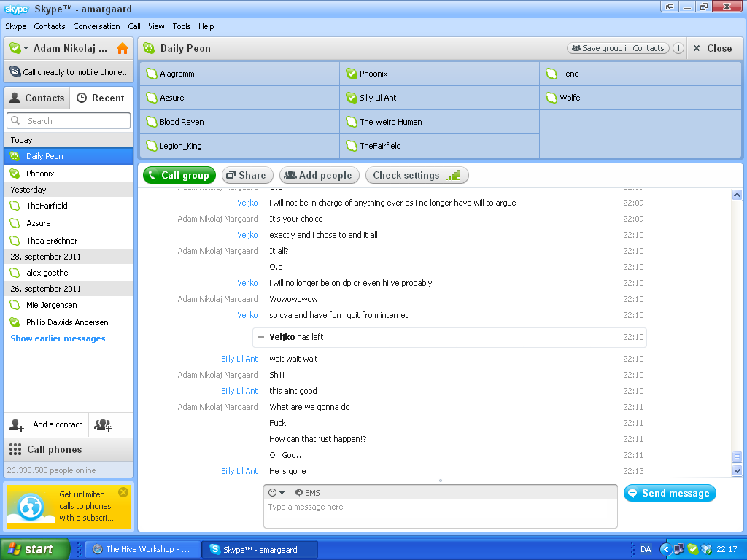The height and width of the screenshot is (560, 747).
Task: Open the Skype menu
Action: (x=16, y=26)
